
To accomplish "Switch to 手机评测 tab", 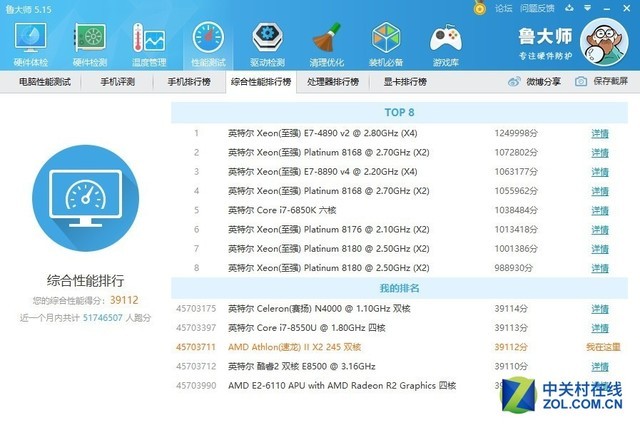I will coord(118,82).
